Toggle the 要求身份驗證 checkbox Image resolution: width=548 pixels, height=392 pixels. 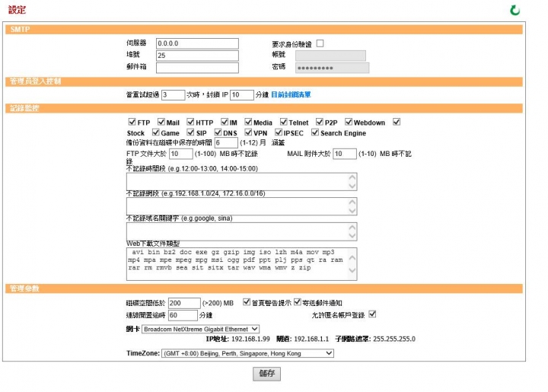pyautogui.click(x=320, y=43)
